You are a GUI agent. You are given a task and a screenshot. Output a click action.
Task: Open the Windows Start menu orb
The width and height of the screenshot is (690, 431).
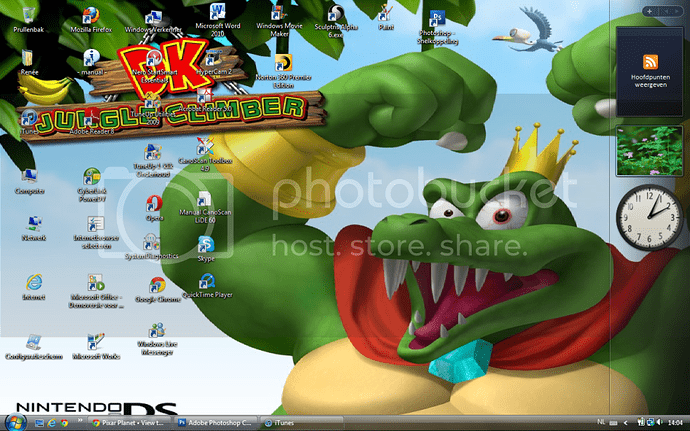(18, 421)
